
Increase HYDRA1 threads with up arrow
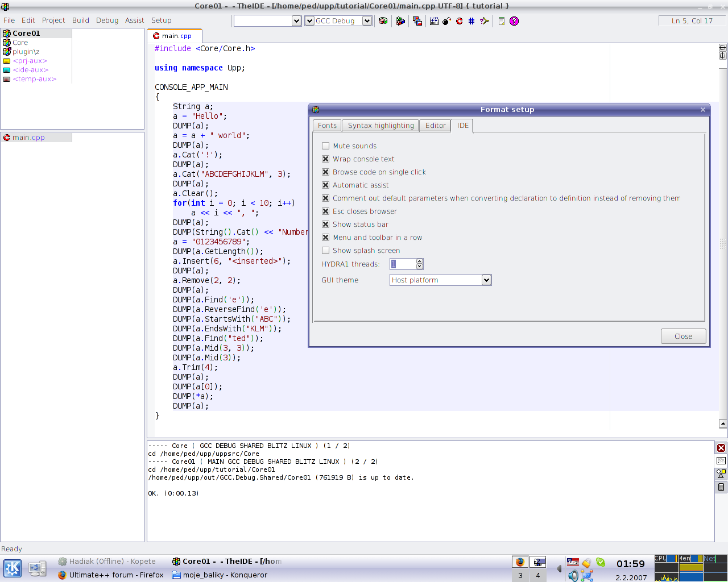(x=420, y=261)
